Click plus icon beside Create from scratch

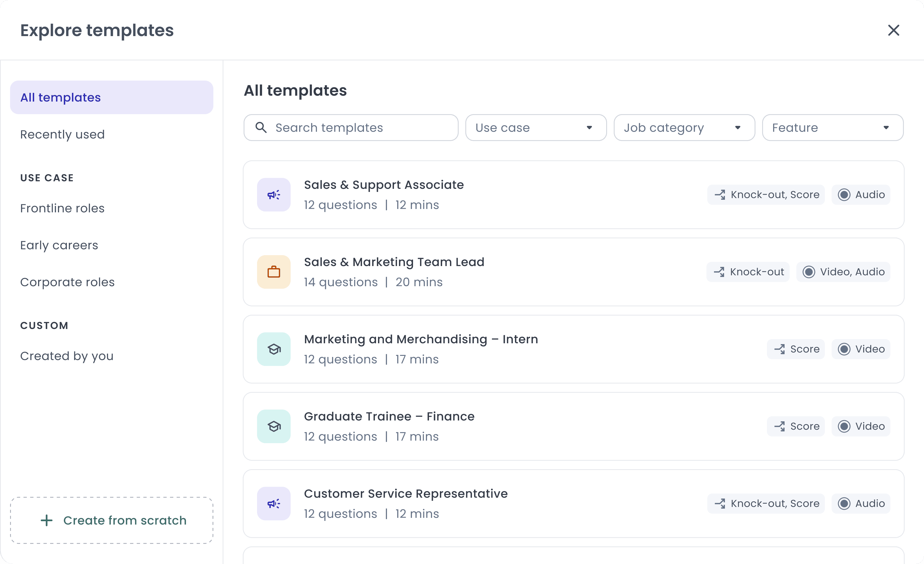(46, 520)
